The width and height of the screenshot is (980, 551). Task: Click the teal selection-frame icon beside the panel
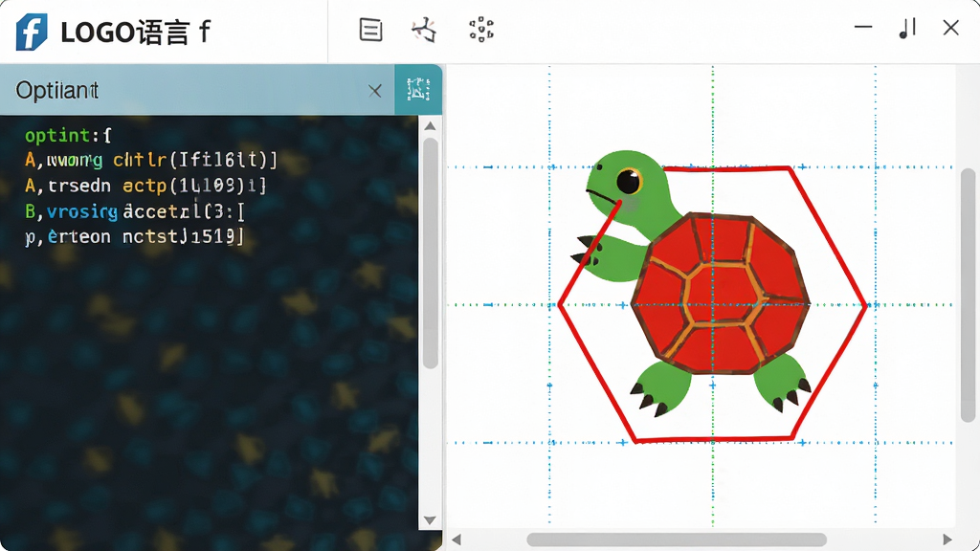pyautogui.click(x=418, y=89)
